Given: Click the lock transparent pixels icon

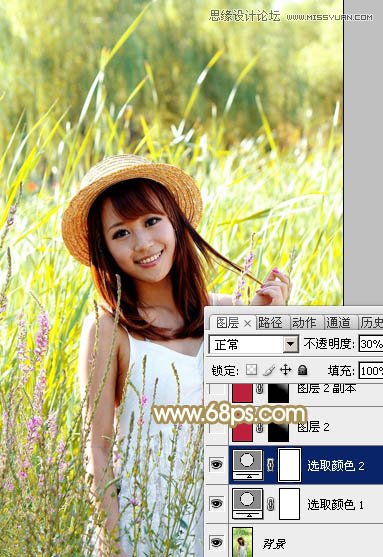Looking at the screenshot, I should (x=252, y=370).
